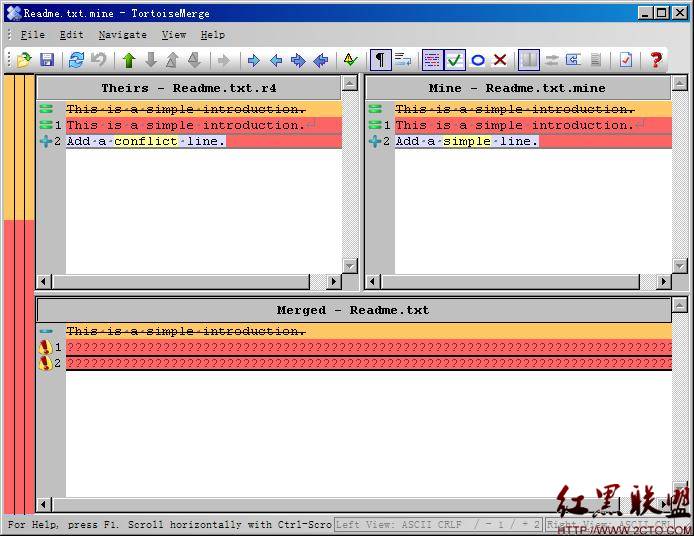Open the Help menu

click(212, 35)
